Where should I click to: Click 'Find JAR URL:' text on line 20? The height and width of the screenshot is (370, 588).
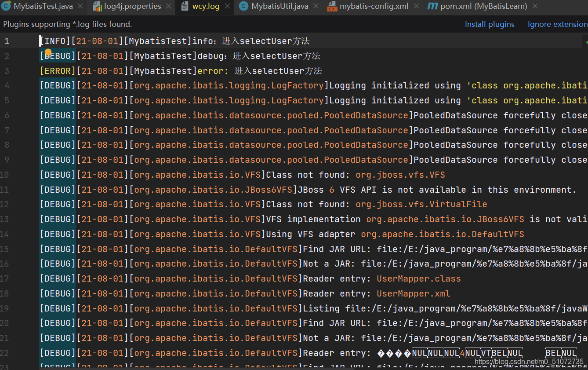[x=337, y=323]
